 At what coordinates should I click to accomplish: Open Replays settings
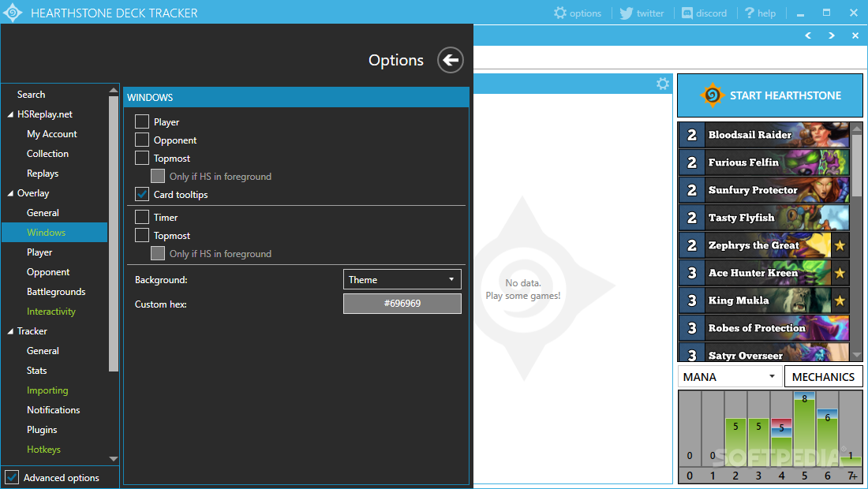[43, 174]
